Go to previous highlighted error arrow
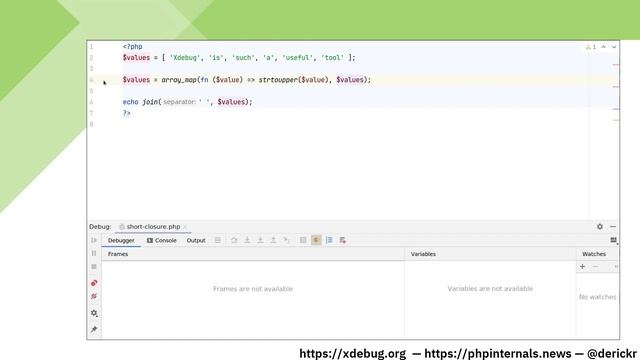 [x=603, y=47]
